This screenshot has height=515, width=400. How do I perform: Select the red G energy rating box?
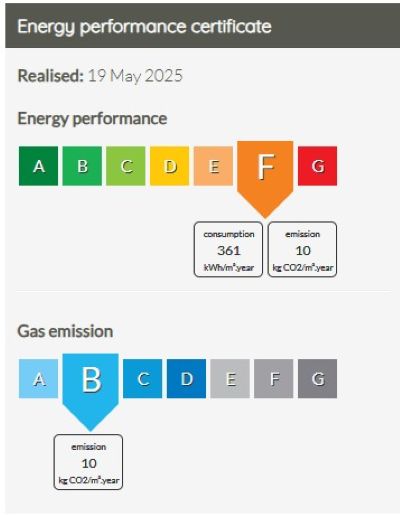point(317,166)
